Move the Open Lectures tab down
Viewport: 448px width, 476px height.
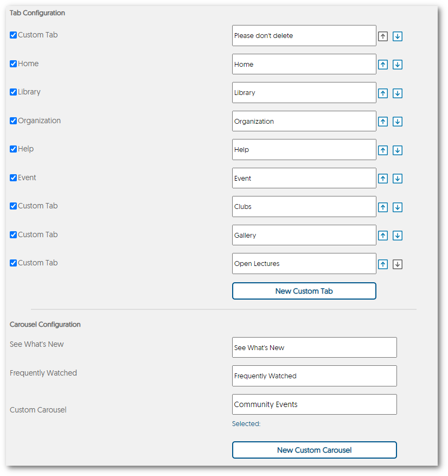[x=398, y=264]
